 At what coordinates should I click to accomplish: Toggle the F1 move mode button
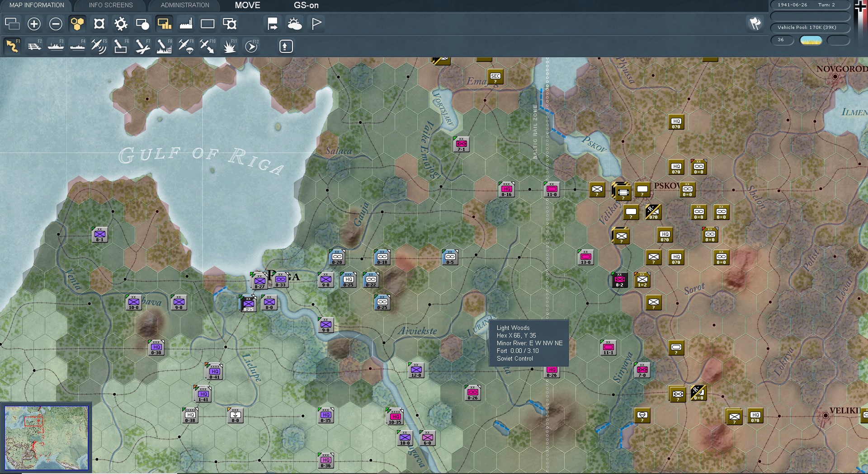[13, 46]
